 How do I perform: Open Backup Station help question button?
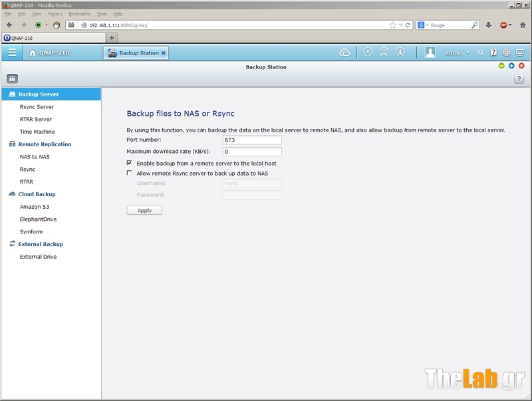click(x=519, y=78)
